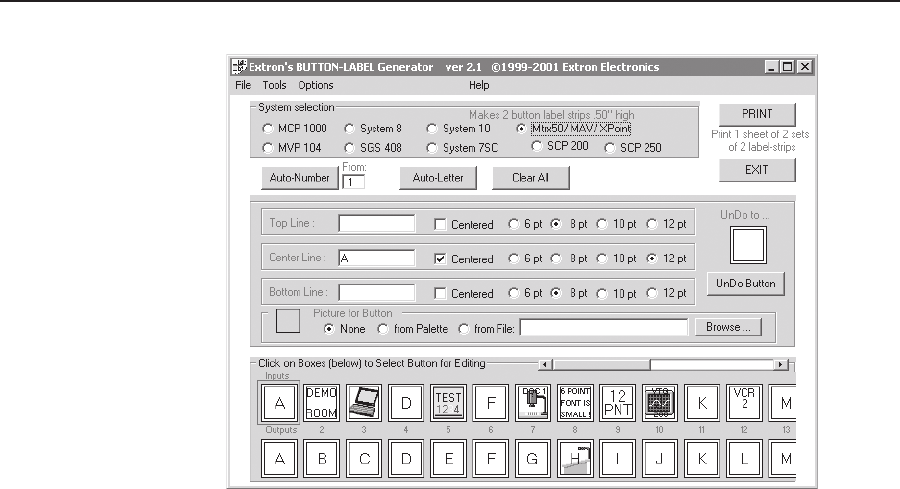
Task: Select the DEMO ROOM input button
Action: click(x=321, y=403)
